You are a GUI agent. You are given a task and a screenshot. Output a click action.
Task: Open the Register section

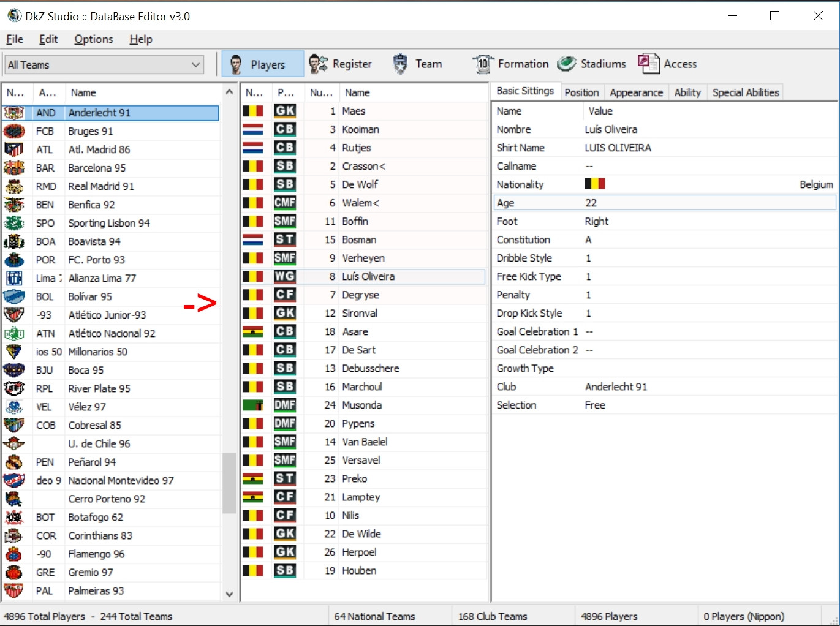point(340,64)
